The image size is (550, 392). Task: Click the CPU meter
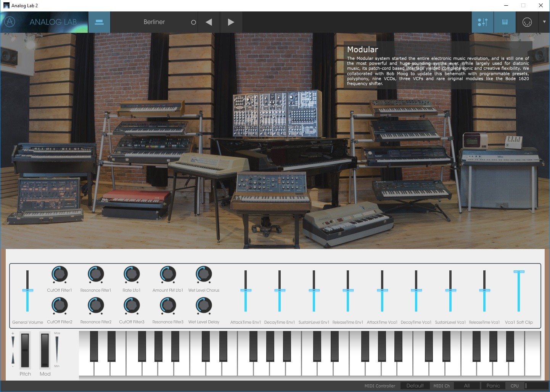pyautogui.click(x=536, y=386)
